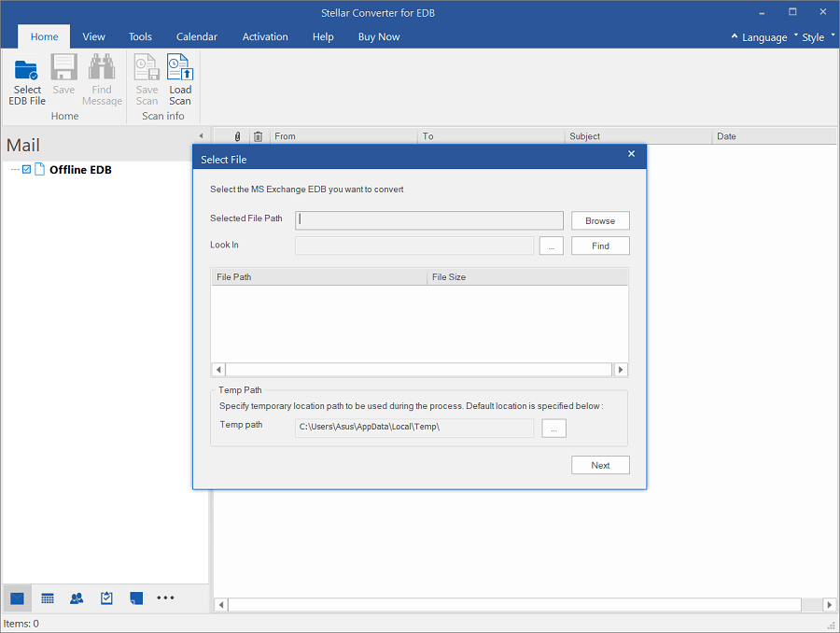Image resolution: width=840 pixels, height=633 pixels.
Task: Click the Save ribbon icon
Action: coord(63,75)
